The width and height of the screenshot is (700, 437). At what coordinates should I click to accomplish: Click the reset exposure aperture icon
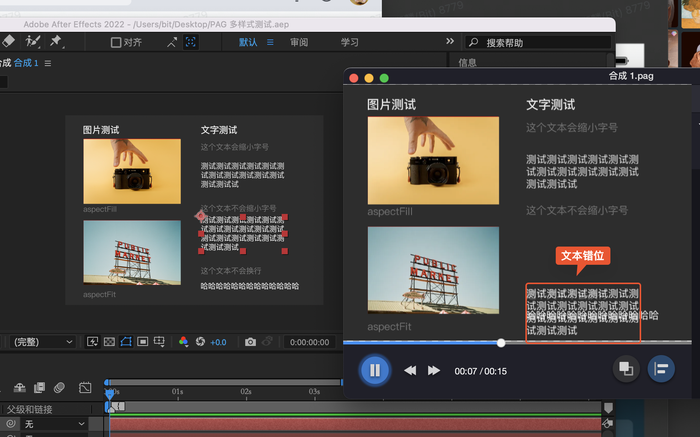200,342
